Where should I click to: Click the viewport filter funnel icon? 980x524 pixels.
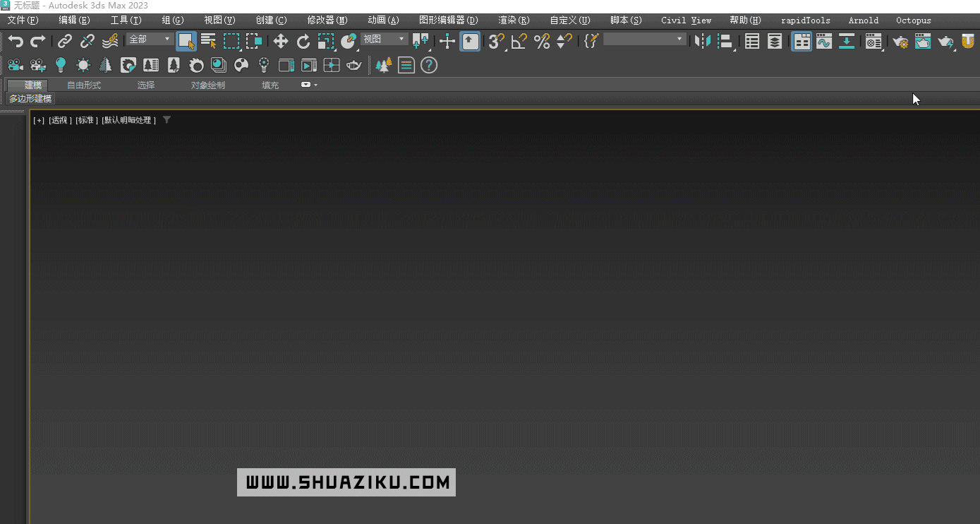(167, 120)
